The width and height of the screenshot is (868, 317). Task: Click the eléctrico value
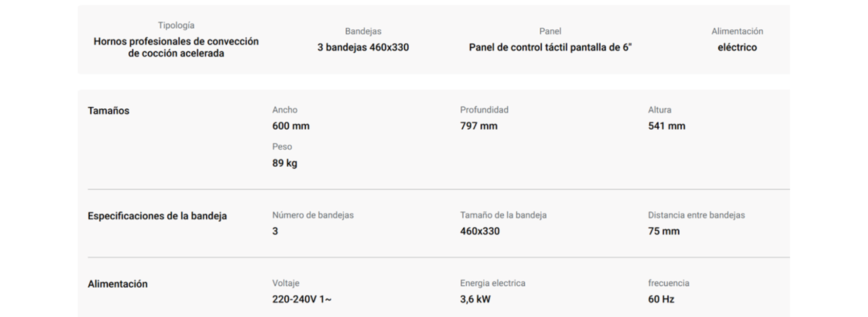click(x=737, y=47)
